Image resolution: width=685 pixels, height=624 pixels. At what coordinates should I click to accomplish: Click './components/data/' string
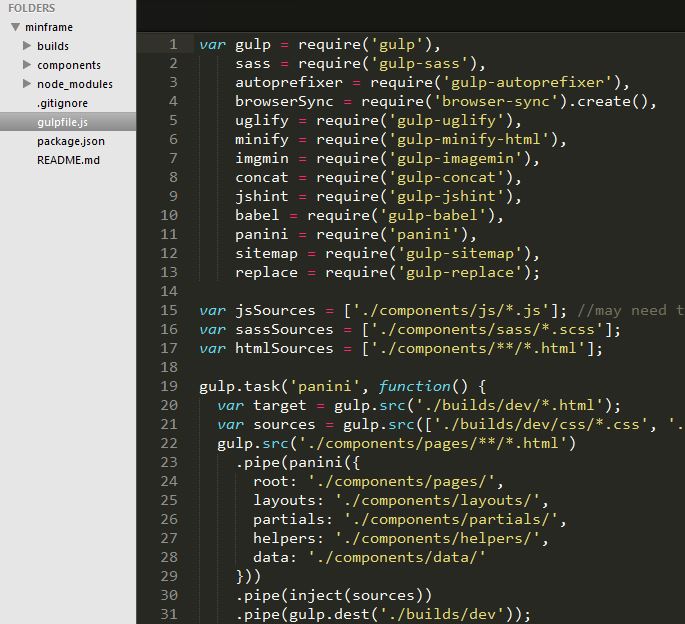pyautogui.click(x=397, y=557)
